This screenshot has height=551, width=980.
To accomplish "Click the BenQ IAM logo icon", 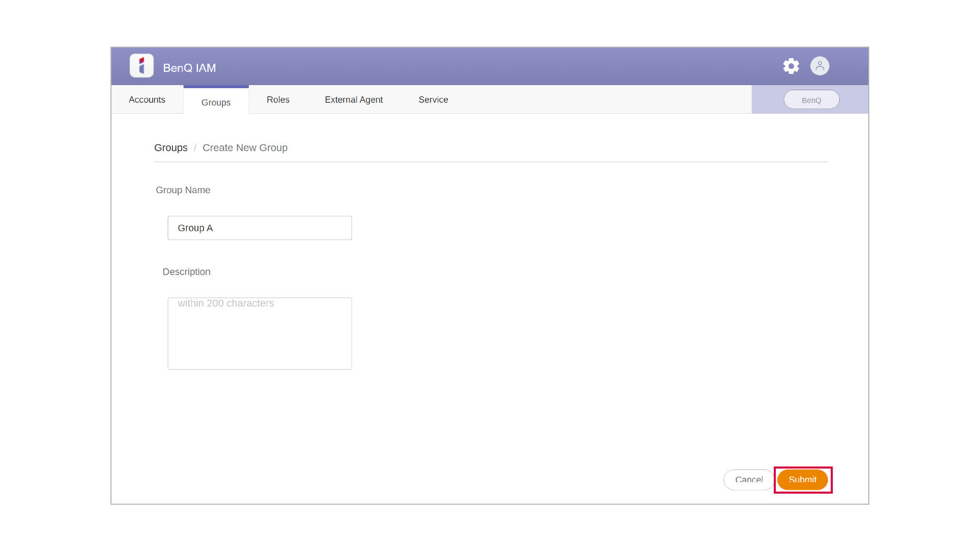I will pyautogui.click(x=141, y=66).
